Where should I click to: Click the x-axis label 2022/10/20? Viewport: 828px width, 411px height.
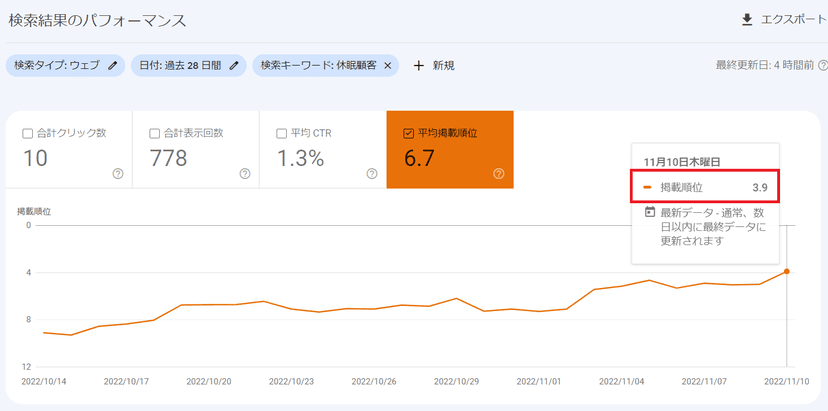pyautogui.click(x=209, y=381)
